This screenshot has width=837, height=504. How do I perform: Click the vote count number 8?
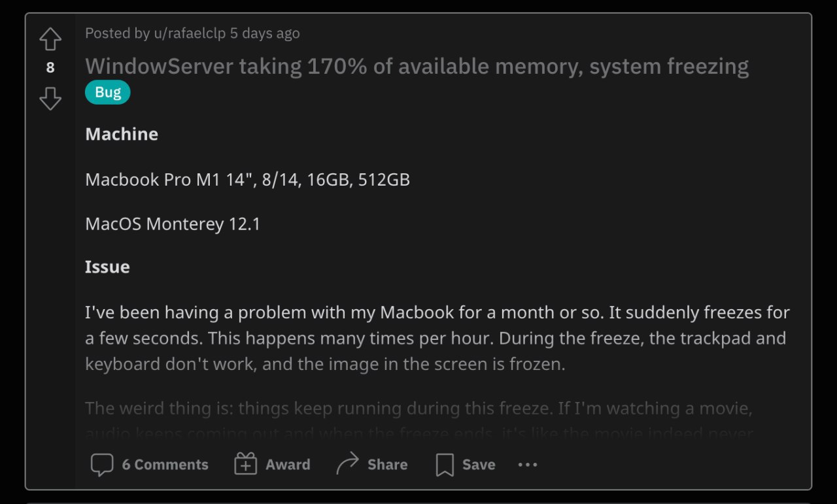[x=50, y=67]
